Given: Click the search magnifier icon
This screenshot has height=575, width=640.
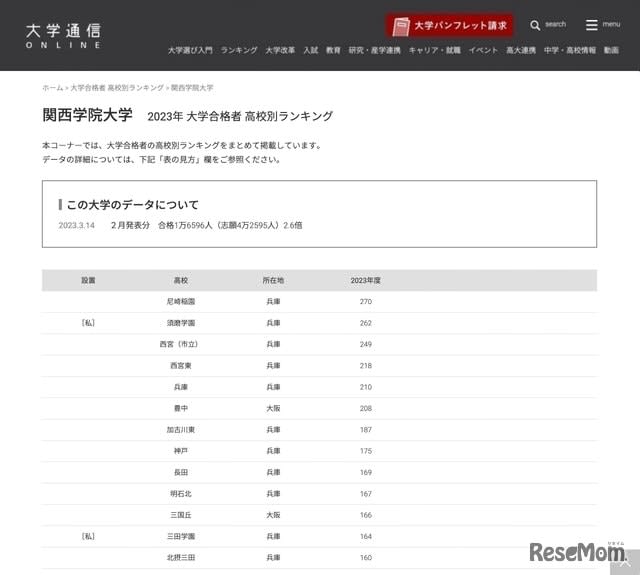Looking at the screenshot, I should pos(535,25).
